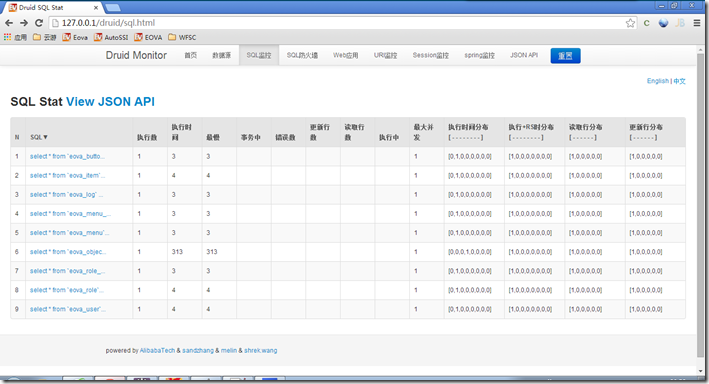Sort by the 执行中 column header
709x384 pixels.
pyautogui.click(x=389, y=137)
